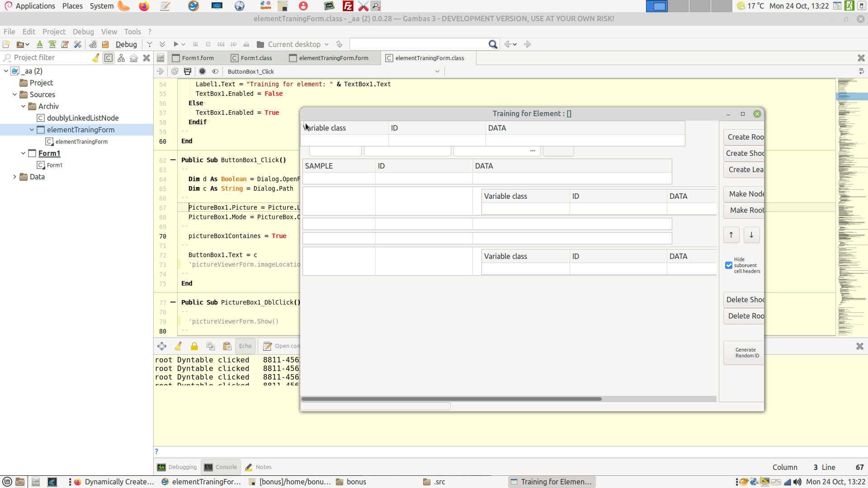Click the Make Node button

tap(744, 194)
